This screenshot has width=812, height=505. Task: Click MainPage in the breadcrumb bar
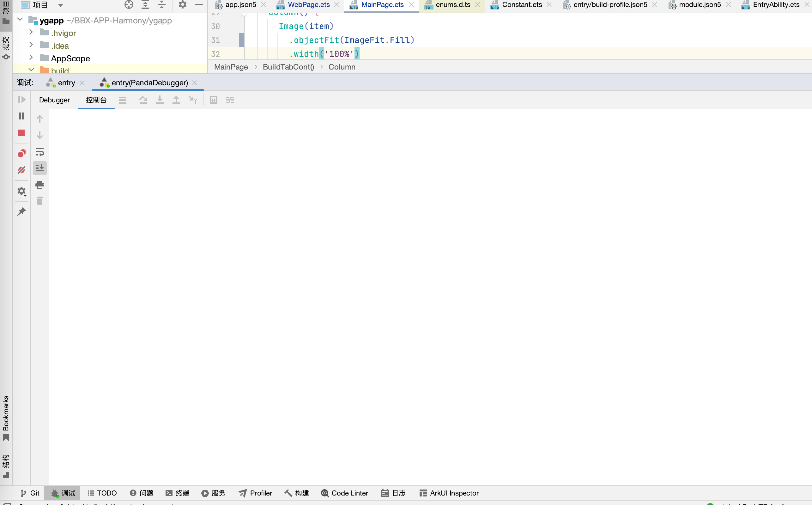pos(231,67)
